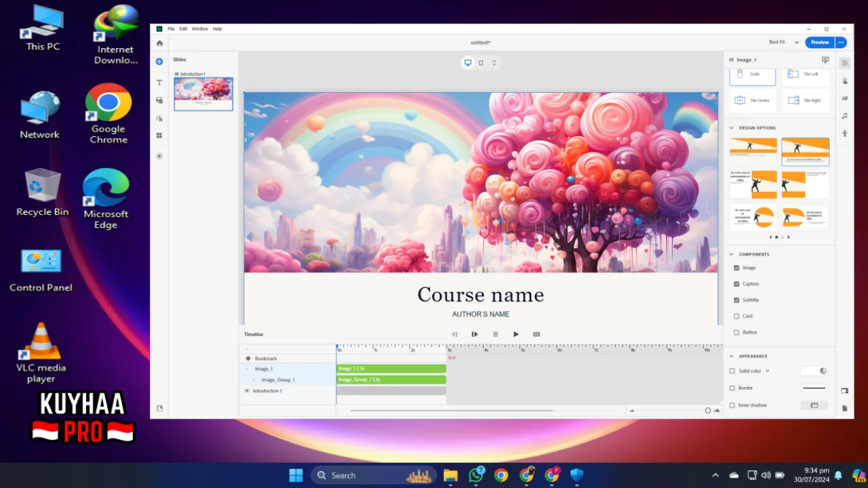
Task: Enable the Solid color checkbox
Action: 732,371
